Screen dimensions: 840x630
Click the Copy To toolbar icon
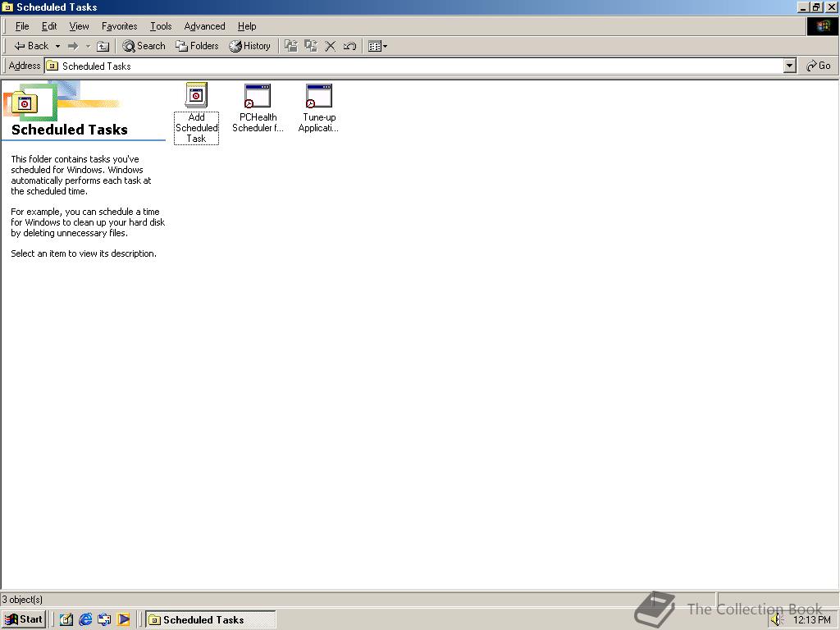(311, 46)
